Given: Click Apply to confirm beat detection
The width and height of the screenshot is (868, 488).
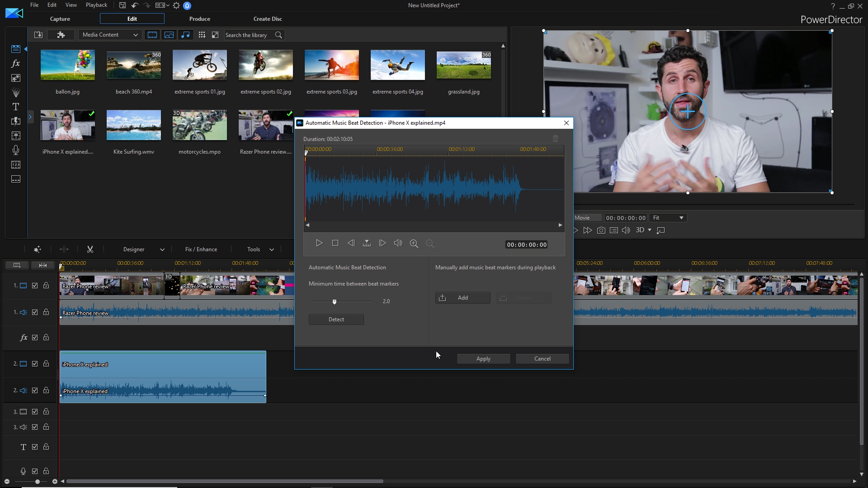Looking at the screenshot, I should tap(483, 358).
